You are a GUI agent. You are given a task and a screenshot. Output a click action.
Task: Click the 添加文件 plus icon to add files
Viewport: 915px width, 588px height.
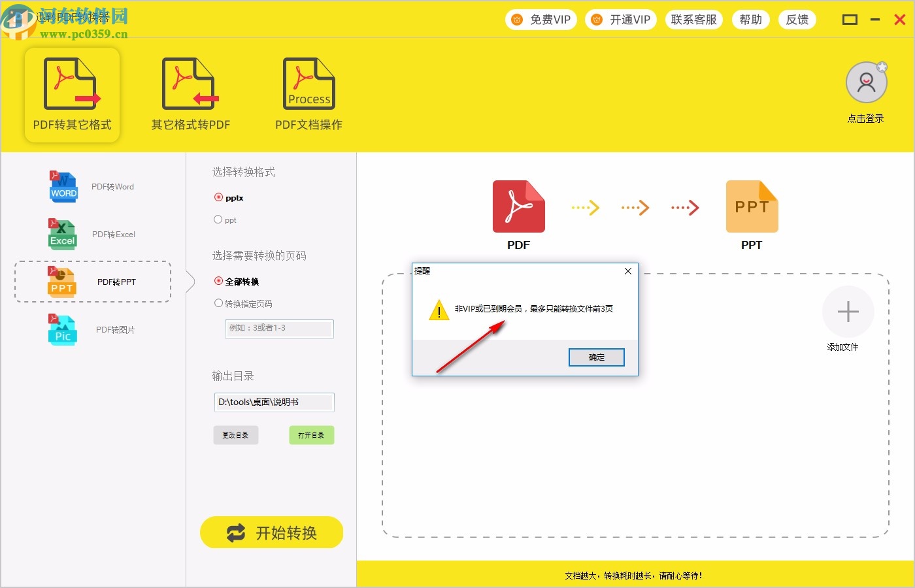(x=848, y=312)
